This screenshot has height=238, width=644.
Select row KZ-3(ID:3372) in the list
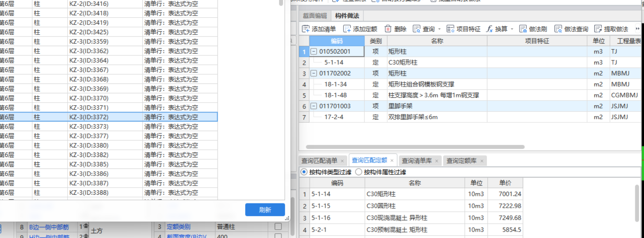[x=109, y=117]
